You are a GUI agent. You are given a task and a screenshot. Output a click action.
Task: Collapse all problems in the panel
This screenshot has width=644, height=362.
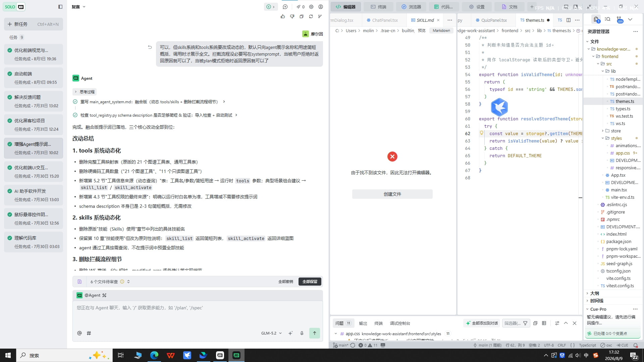[535, 323]
